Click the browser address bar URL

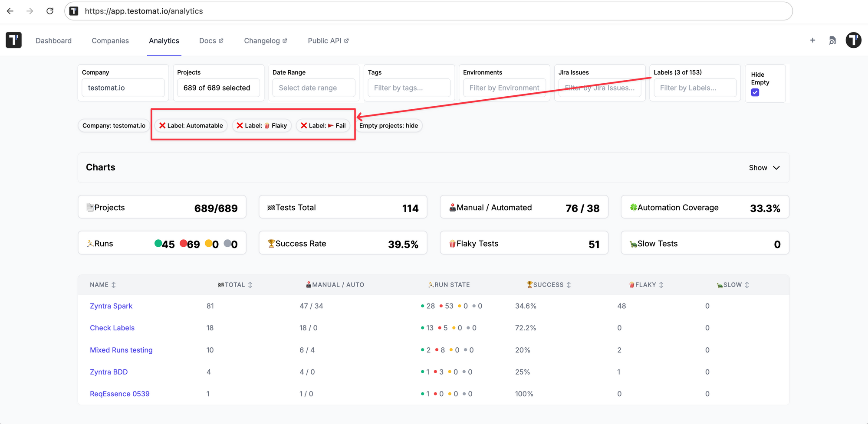[x=144, y=11]
